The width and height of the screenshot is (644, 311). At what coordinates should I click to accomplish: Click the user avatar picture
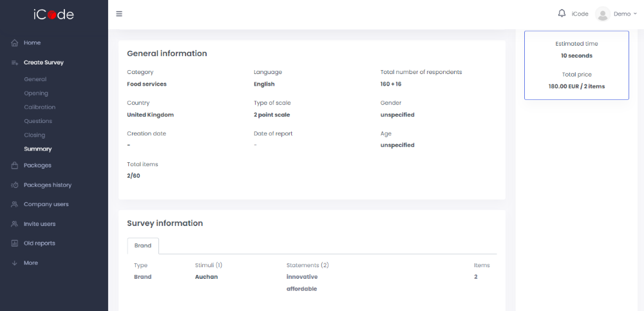click(602, 14)
